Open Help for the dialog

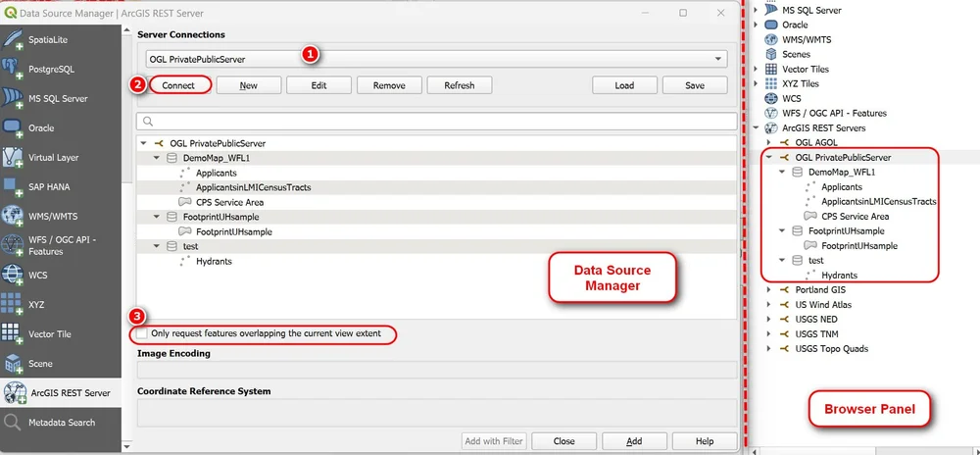click(x=705, y=440)
